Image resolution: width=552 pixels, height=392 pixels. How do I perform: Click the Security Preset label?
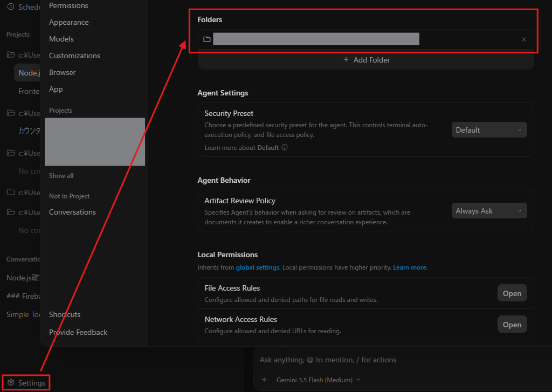229,113
